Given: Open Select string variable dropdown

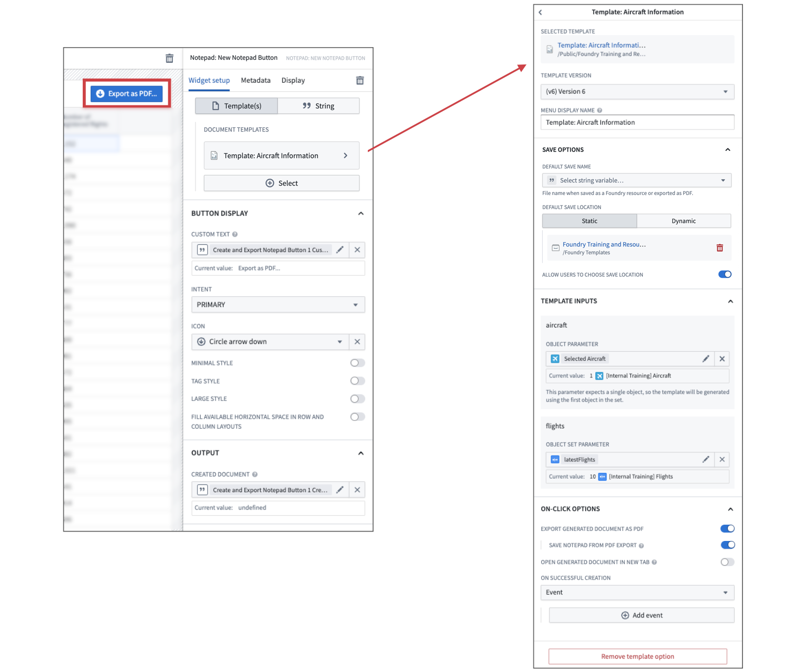Looking at the screenshot, I should coord(637,180).
